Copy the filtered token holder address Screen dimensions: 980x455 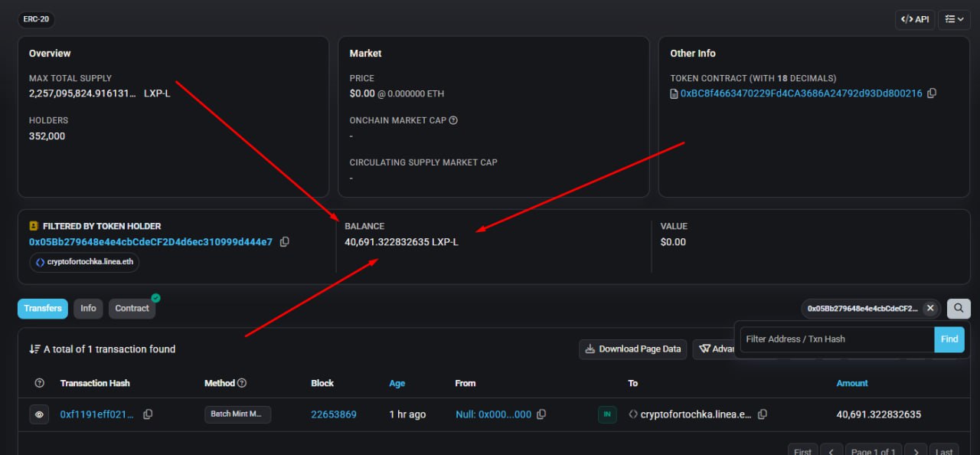[285, 242]
